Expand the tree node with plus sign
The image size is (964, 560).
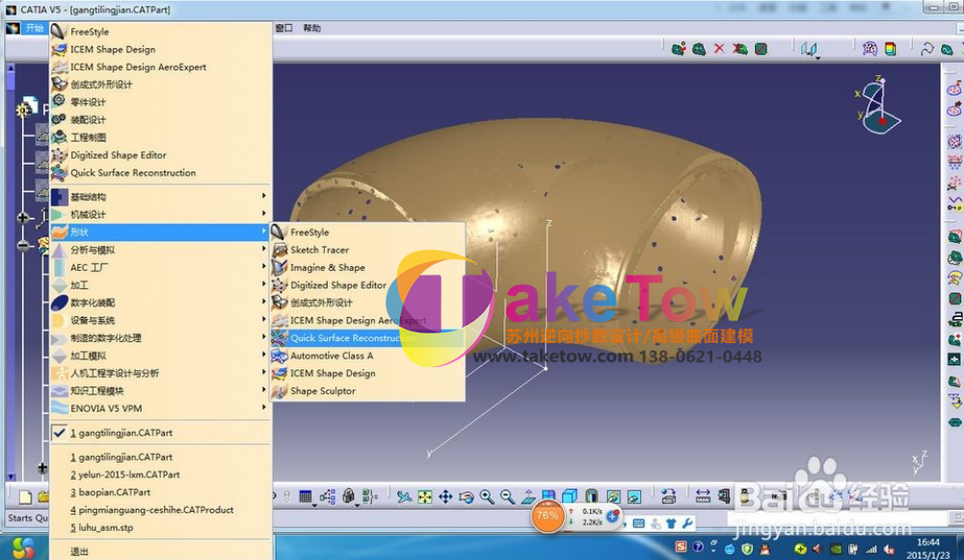click(23, 218)
